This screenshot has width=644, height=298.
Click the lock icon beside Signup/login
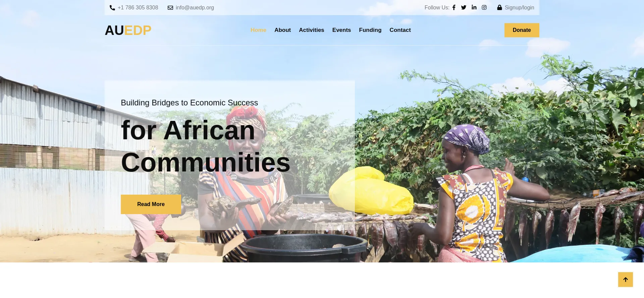click(499, 7)
